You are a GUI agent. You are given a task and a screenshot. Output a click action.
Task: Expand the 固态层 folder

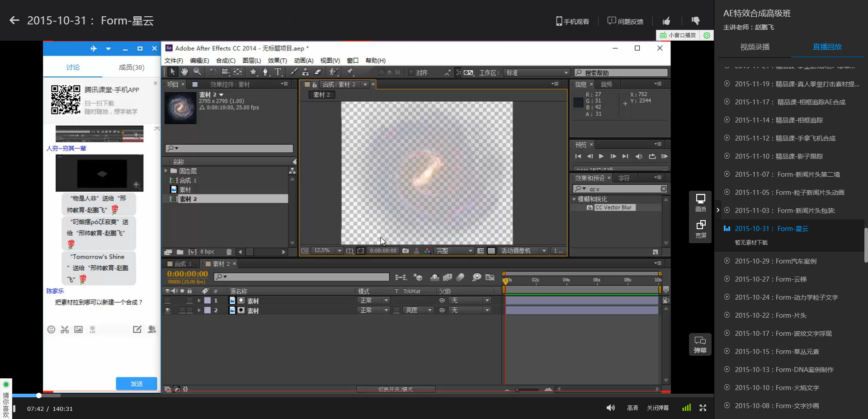(x=166, y=171)
